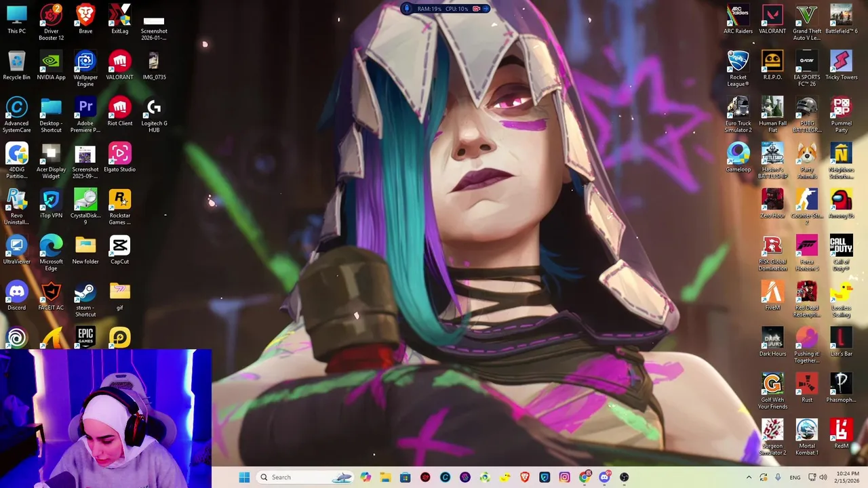868x488 pixels.
Task: Open the This PC desktop icon
Action: [16, 19]
